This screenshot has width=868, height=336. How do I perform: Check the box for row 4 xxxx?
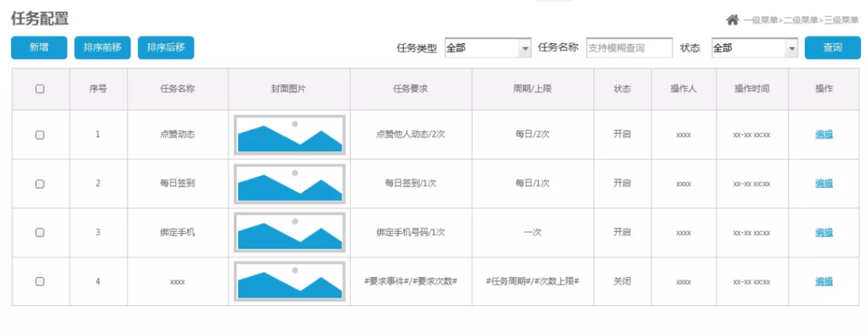tap(40, 281)
